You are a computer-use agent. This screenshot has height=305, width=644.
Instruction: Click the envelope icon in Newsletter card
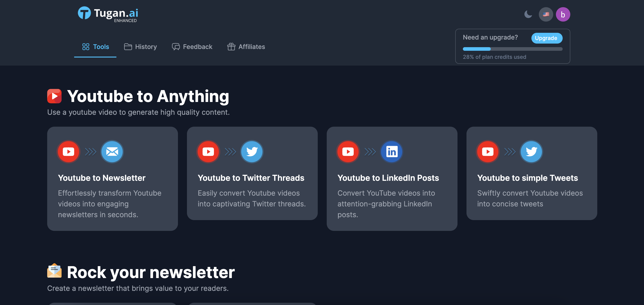[112, 152]
